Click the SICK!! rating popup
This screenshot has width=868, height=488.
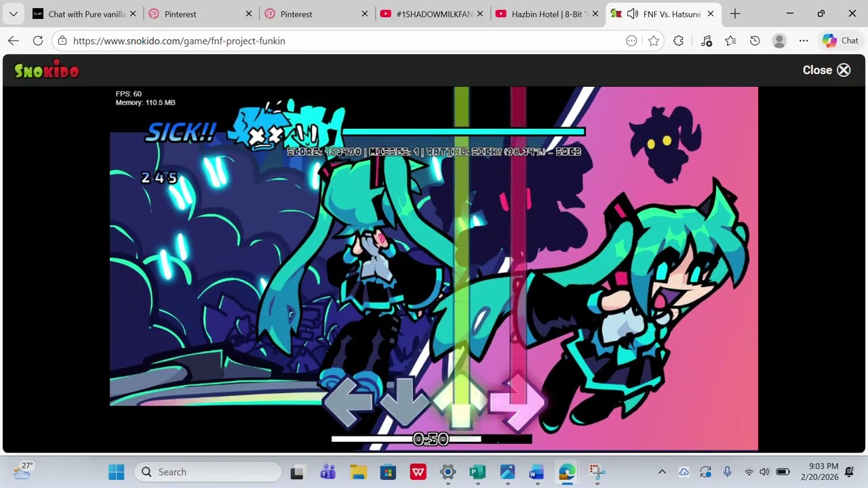[180, 132]
